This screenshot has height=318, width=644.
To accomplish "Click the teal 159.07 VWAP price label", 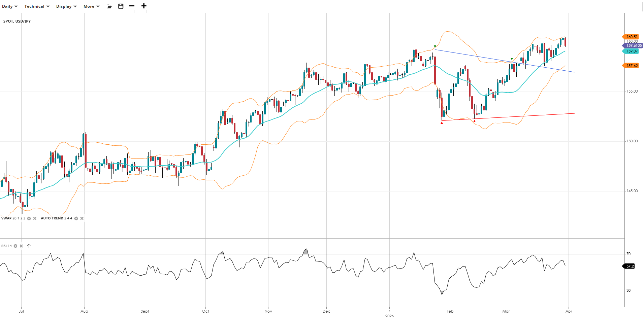I will tap(632, 51).
